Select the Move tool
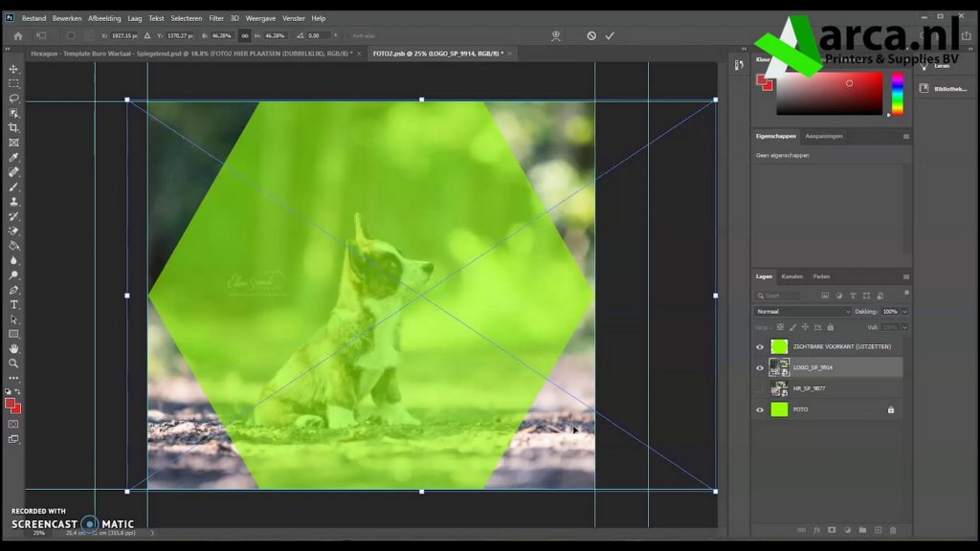The height and width of the screenshot is (551, 980). tap(13, 69)
